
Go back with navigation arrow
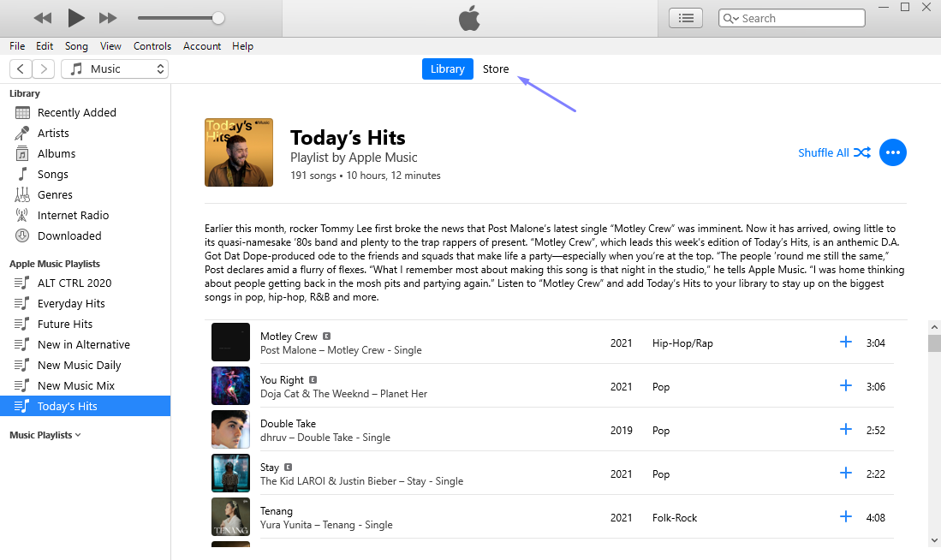point(21,69)
